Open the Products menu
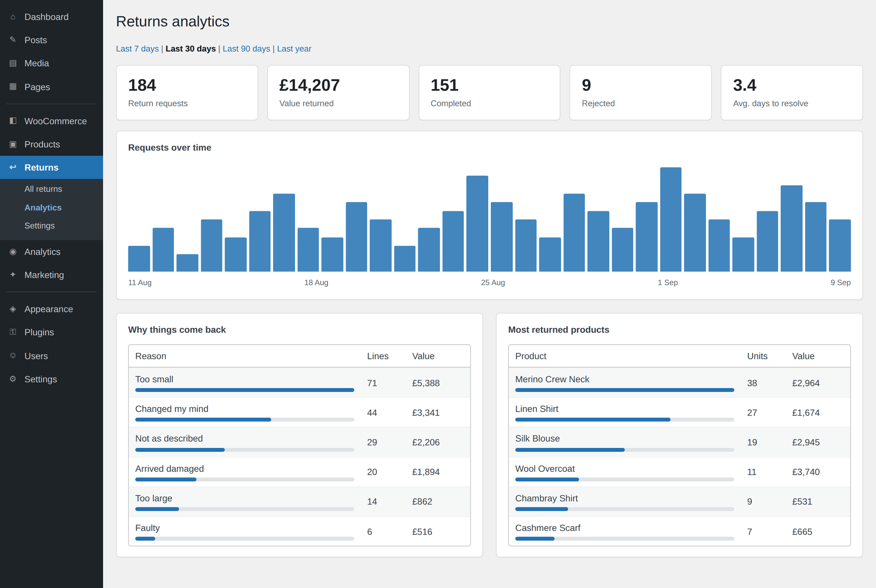 tap(52, 144)
